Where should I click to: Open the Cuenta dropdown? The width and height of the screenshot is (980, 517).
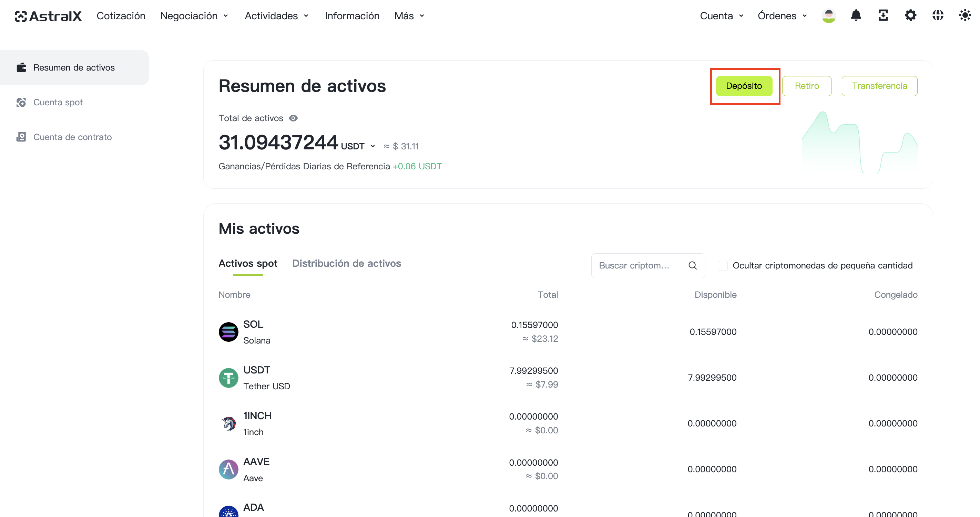click(722, 16)
